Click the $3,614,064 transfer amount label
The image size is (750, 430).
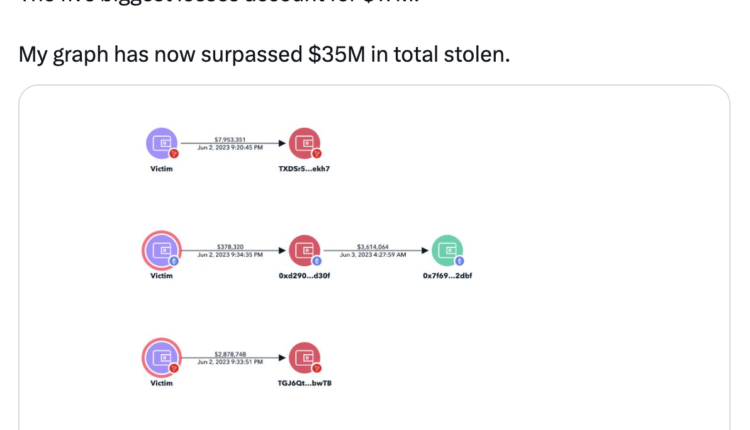pyautogui.click(x=372, y=246)
